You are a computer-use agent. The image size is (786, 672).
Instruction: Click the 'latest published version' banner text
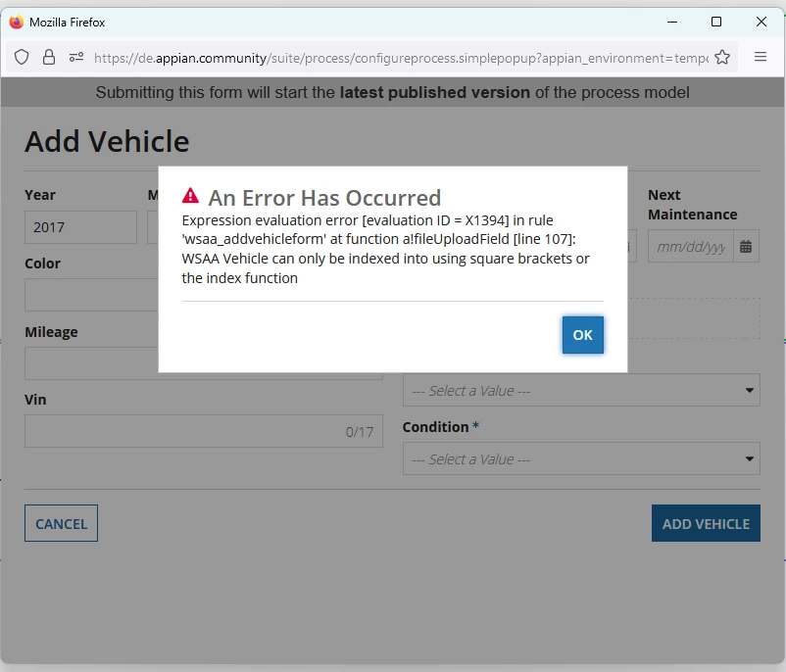(x=434, y=93)
